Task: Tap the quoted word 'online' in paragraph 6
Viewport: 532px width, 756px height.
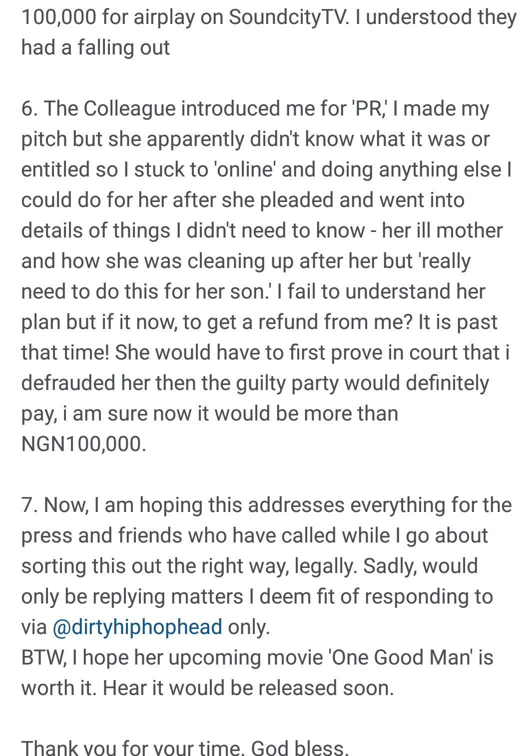Action: 245,169
